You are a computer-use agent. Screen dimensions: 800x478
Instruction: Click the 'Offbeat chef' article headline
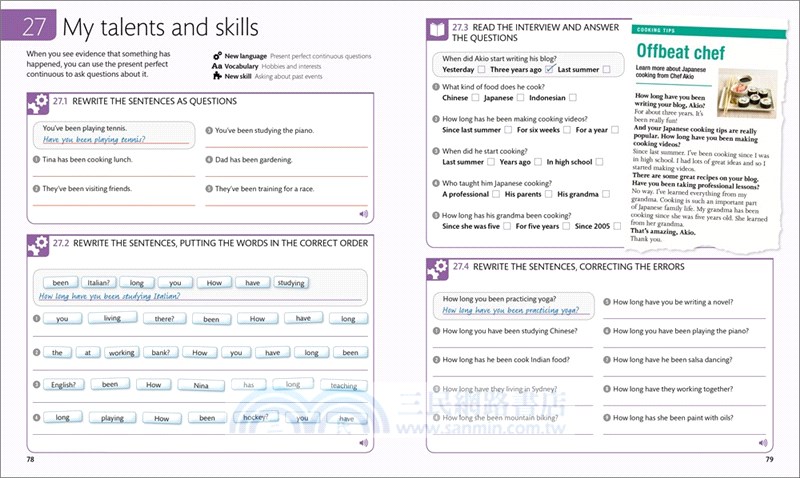pyautogui.click(x=681, y=51)
